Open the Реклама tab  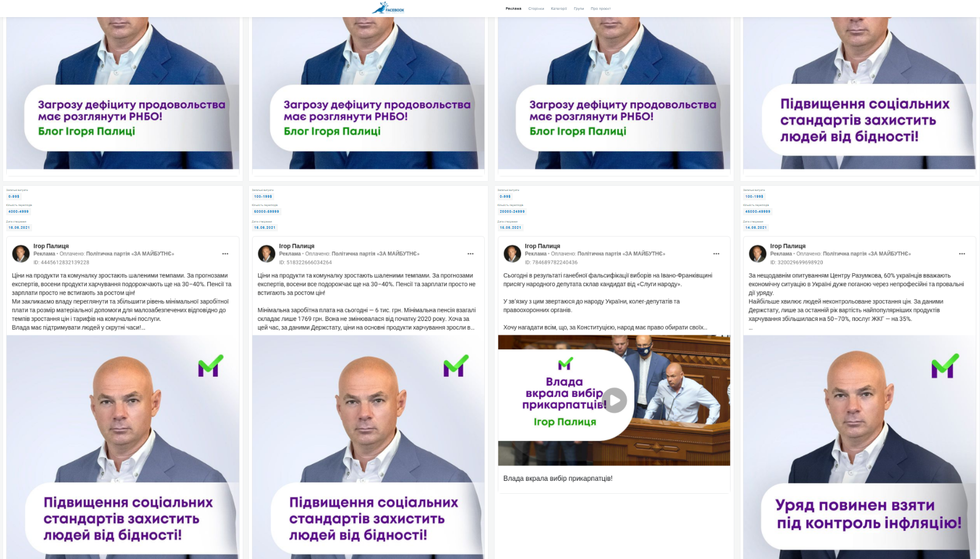pyautogui.click(x=513, y=9)
